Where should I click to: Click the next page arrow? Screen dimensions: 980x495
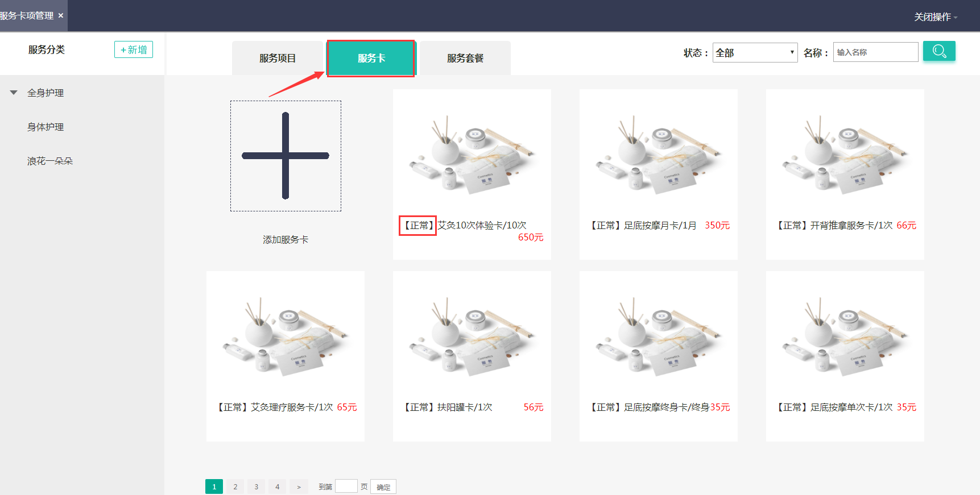click(299, 486)
